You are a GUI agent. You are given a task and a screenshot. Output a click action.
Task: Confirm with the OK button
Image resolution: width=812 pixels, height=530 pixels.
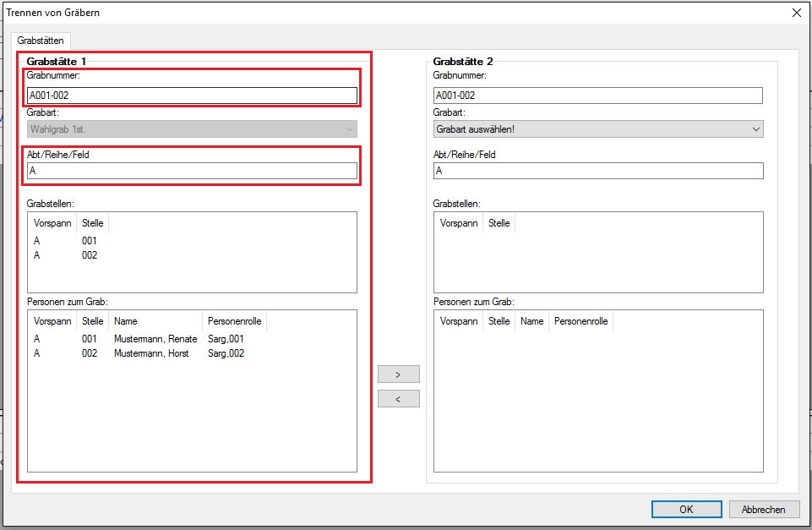(x=685, y=509)
